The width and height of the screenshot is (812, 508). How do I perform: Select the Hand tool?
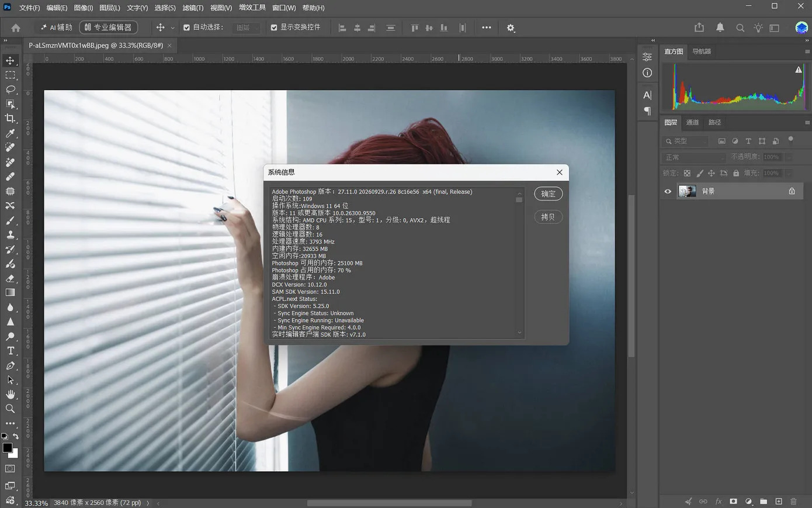pyautogui.click(x=10, y=395)
